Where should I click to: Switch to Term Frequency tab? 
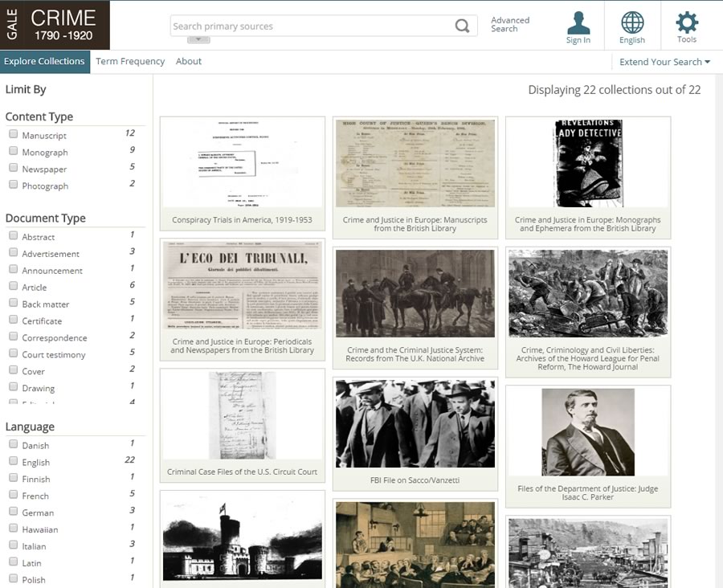coord(130,61)
